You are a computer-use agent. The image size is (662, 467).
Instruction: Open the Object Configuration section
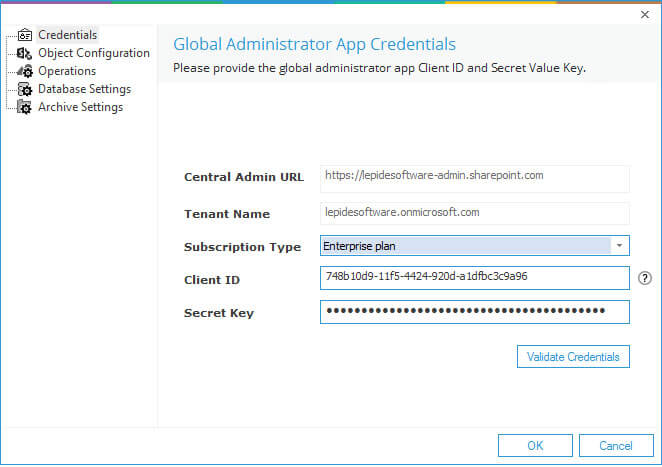[93, 53]
